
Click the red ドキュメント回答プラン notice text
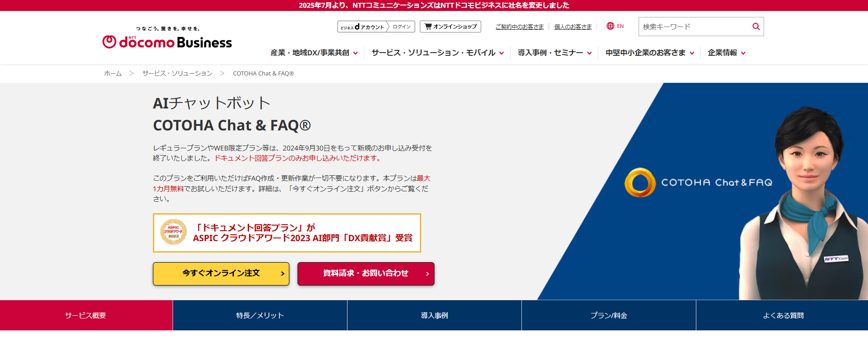(298, 158)
